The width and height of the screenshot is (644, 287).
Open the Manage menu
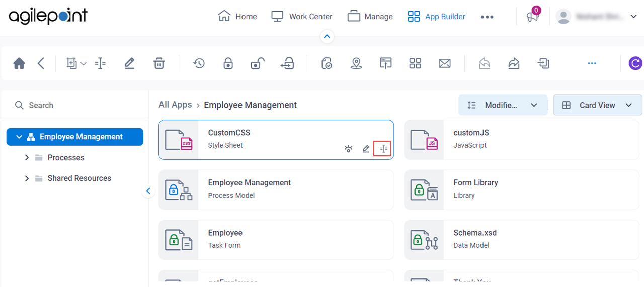coord(370,16)
